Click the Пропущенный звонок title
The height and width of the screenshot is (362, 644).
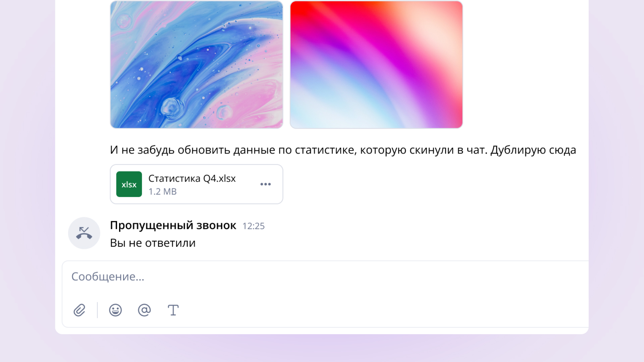(x=173, y=226)
